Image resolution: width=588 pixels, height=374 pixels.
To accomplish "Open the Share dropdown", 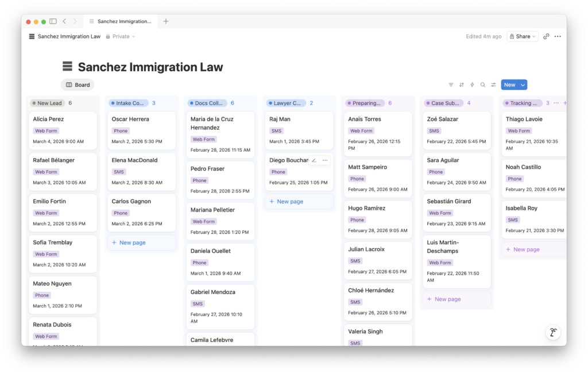I will pos(522,36).
